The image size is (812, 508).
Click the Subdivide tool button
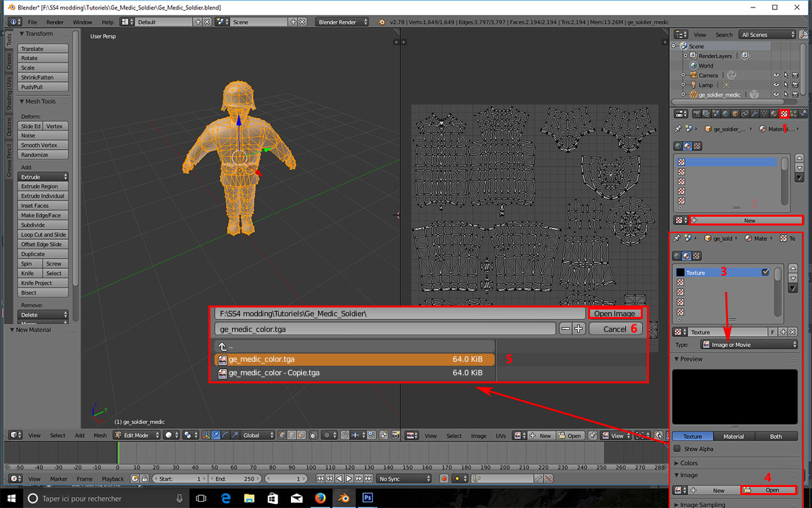click(44, 225)
